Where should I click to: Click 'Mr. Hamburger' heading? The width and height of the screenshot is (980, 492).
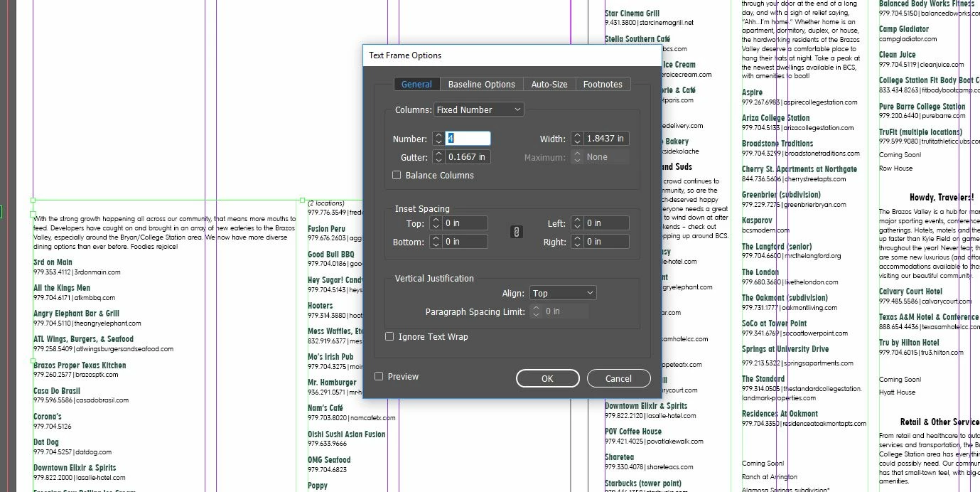[x=332, y=383]
